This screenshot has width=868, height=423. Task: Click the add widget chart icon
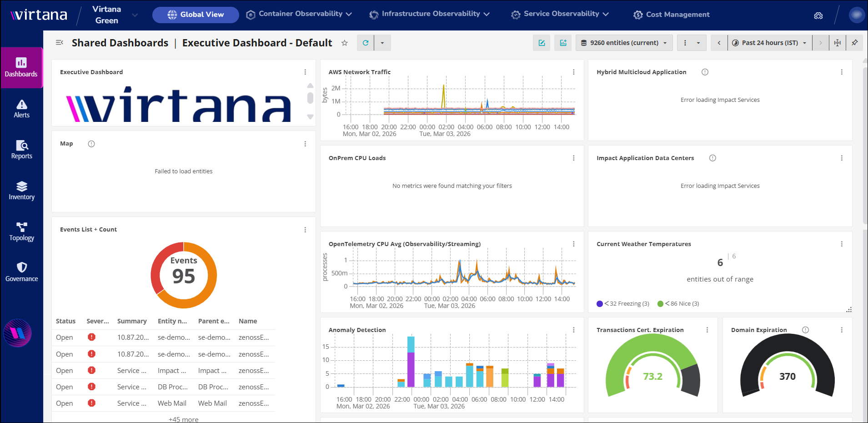click(563, 43)
